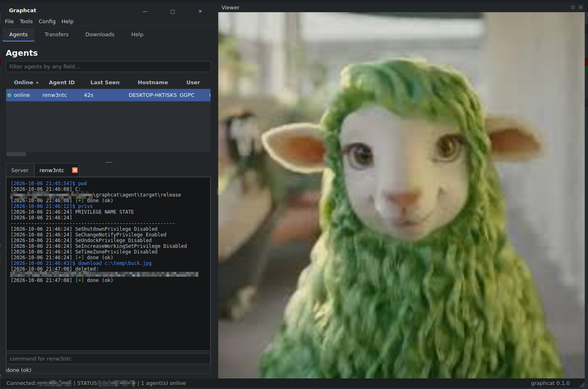The height and width of the screenshot is (389, 588).
Task: Switch to the Agents tab
Action: (19, 35)
